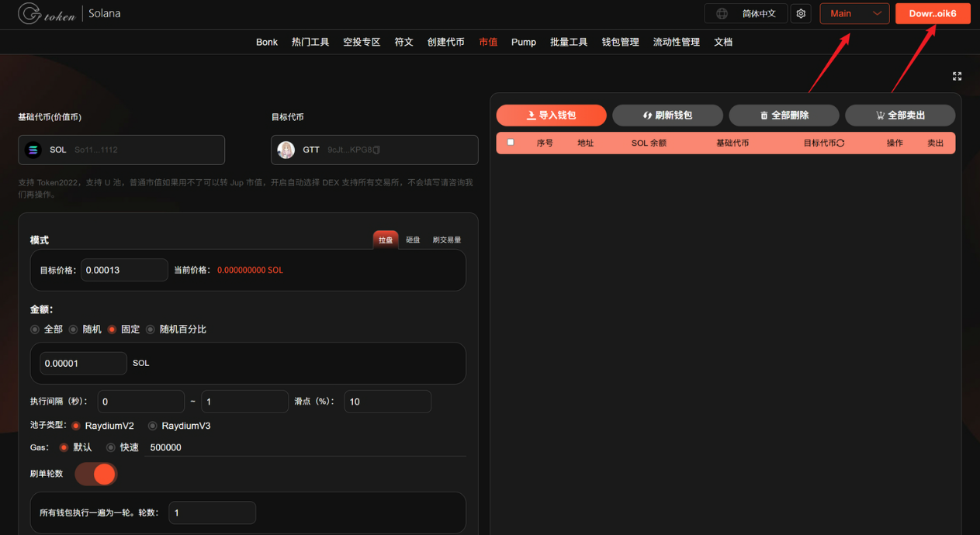Select the 固定 amount radio

tap(113, 330)
